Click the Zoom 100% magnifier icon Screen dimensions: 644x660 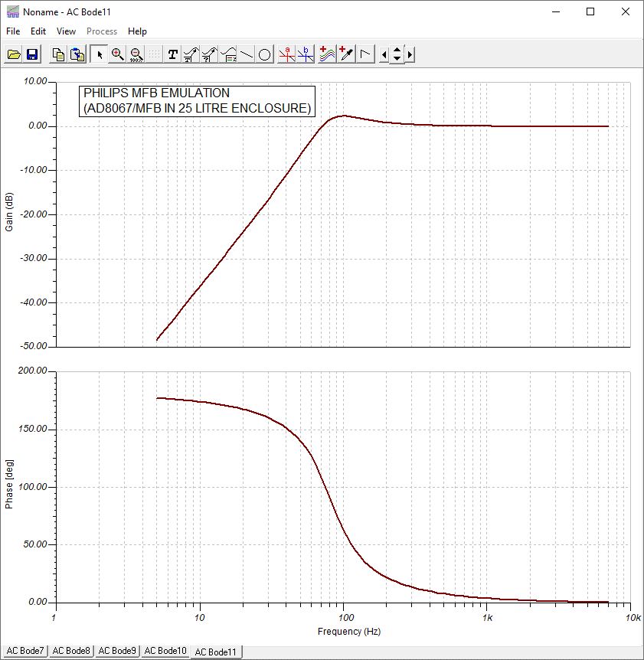136,54
